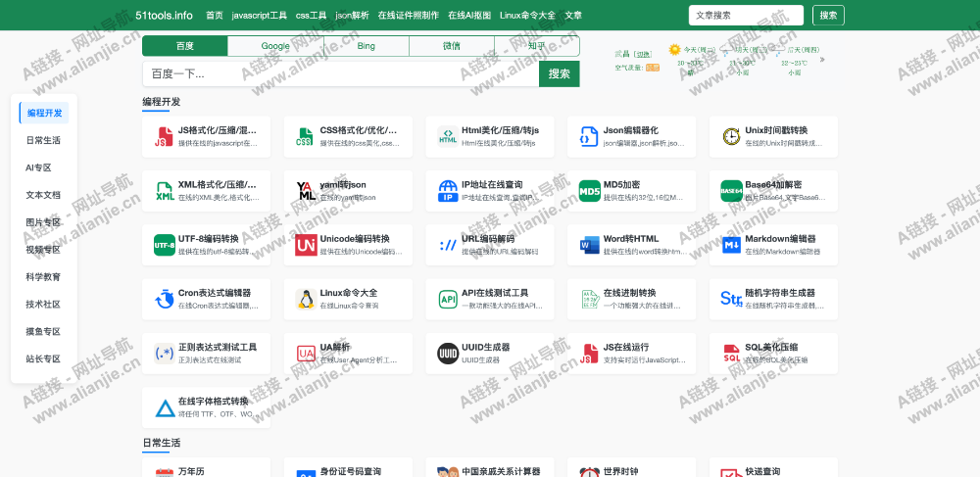Switch search engine to Google tab
Image resolution: width=980 pixels, height=477 pixels.
[275, 46]
